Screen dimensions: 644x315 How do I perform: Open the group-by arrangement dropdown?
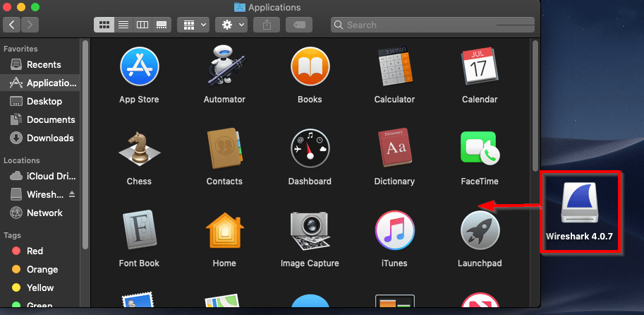click(x=193, y=25)
